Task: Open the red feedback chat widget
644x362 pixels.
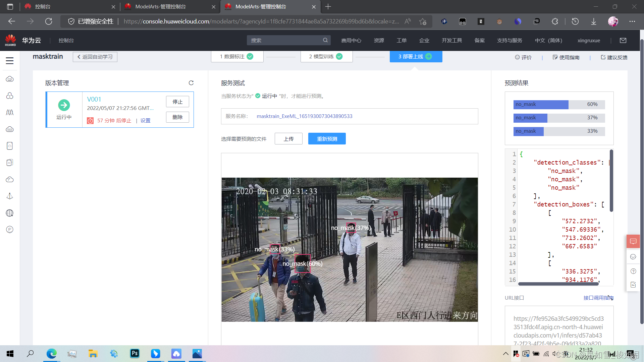Action: click(x=633, y=241)
